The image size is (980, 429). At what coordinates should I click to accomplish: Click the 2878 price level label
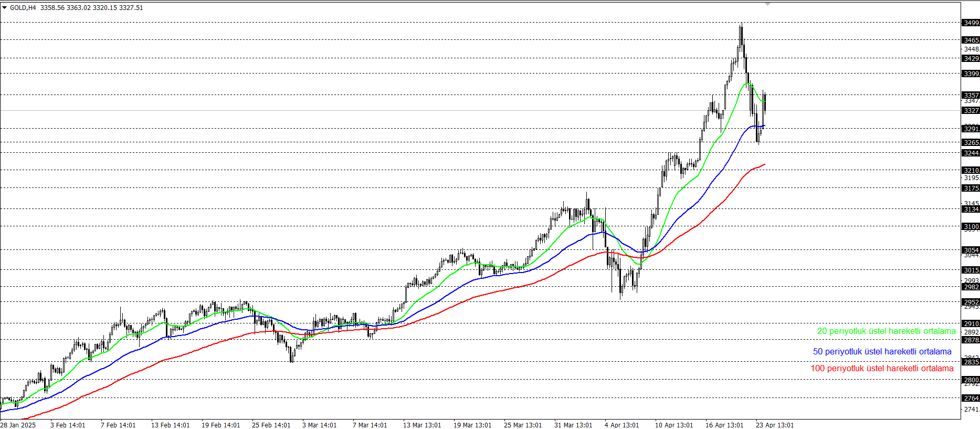click(971, 340)
